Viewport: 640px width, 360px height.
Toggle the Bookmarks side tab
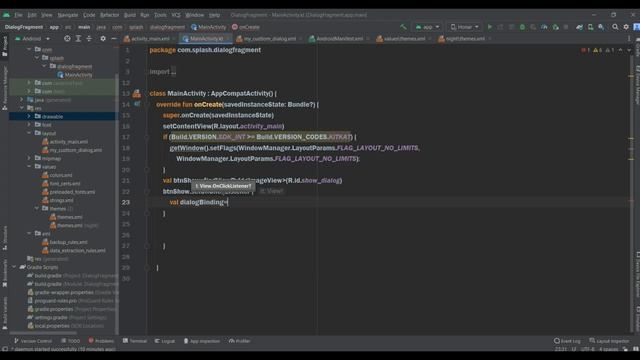4,273
